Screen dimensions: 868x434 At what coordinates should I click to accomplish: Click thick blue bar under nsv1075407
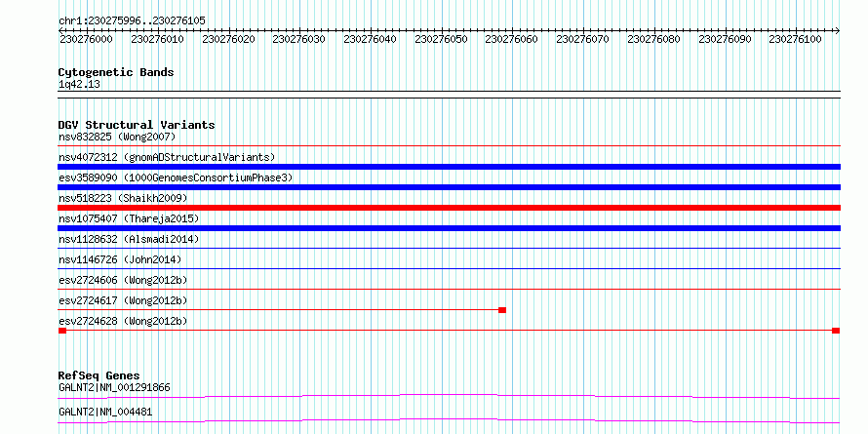click(x=449, y=228)
